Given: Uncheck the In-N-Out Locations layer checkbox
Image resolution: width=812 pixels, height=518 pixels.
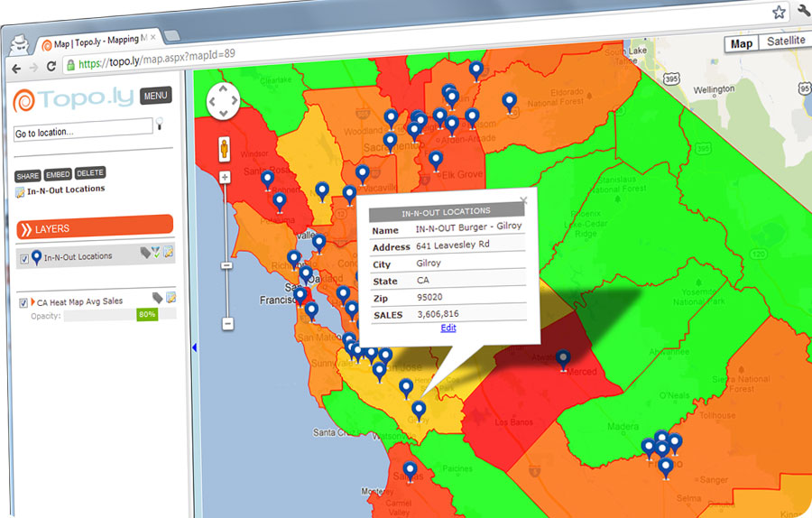Looking at the screenshot, I should pos(23,258).
